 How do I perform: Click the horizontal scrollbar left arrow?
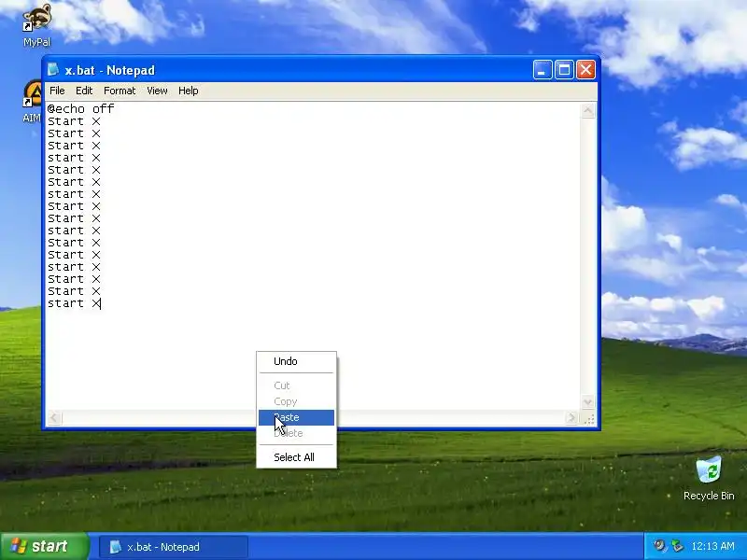54,418
